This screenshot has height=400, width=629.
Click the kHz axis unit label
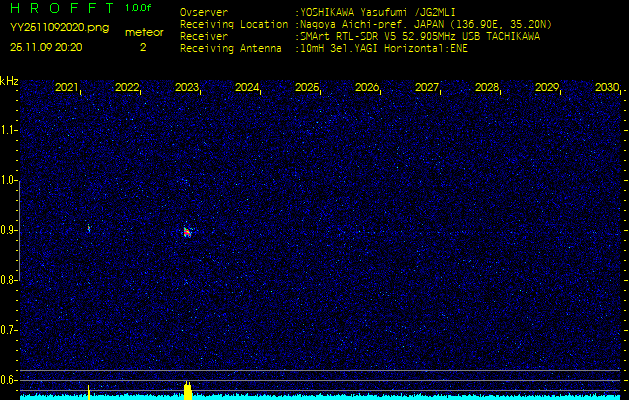click(x=9, y=80)
